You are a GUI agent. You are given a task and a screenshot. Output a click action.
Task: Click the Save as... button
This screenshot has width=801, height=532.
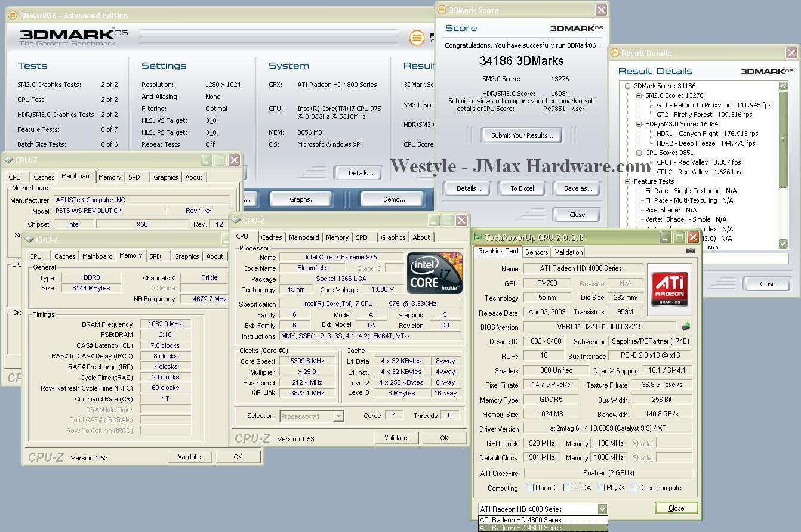[578, 188]
